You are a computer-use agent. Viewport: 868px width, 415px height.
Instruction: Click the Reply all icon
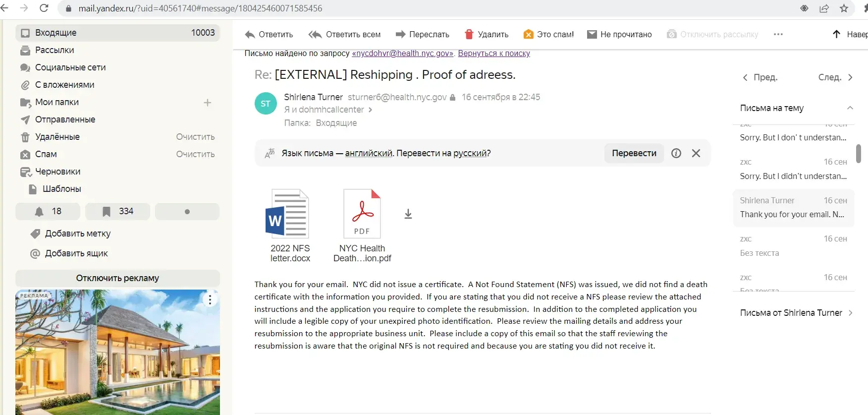[315, 34]
